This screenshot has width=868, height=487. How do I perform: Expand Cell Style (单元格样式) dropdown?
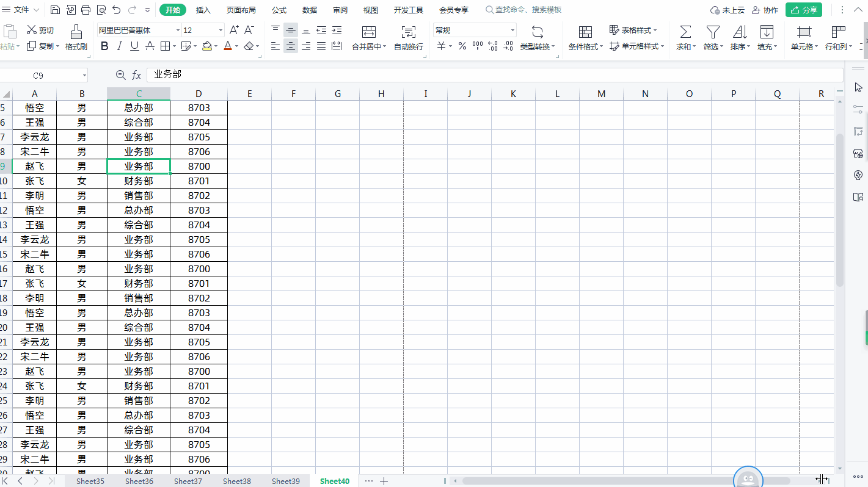tap(662, 46)
